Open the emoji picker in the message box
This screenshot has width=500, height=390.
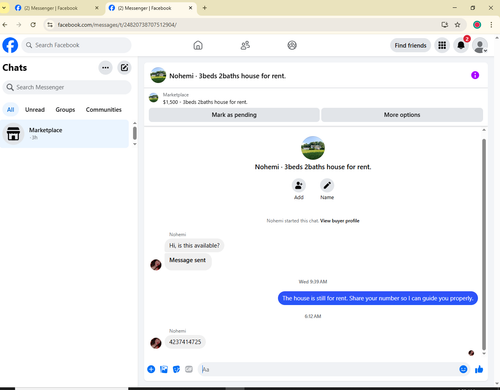pos(463,369)
